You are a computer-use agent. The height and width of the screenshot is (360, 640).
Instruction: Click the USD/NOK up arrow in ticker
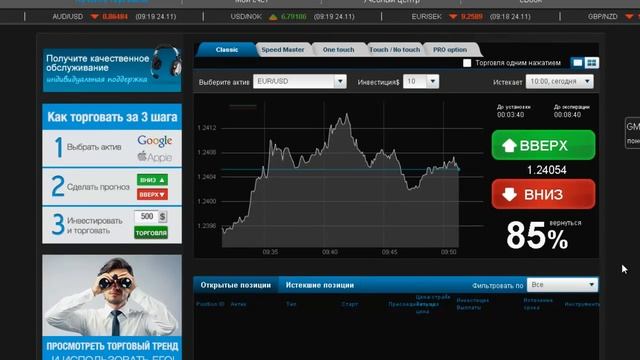click(273, 17)
